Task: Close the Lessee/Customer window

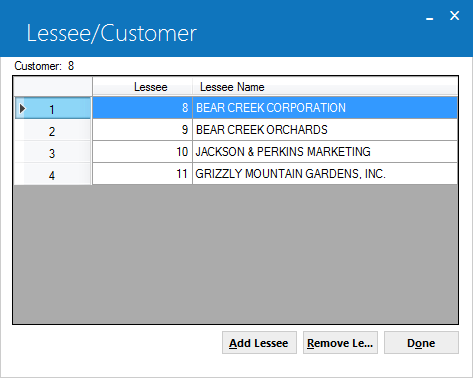Action: [454, 16]
